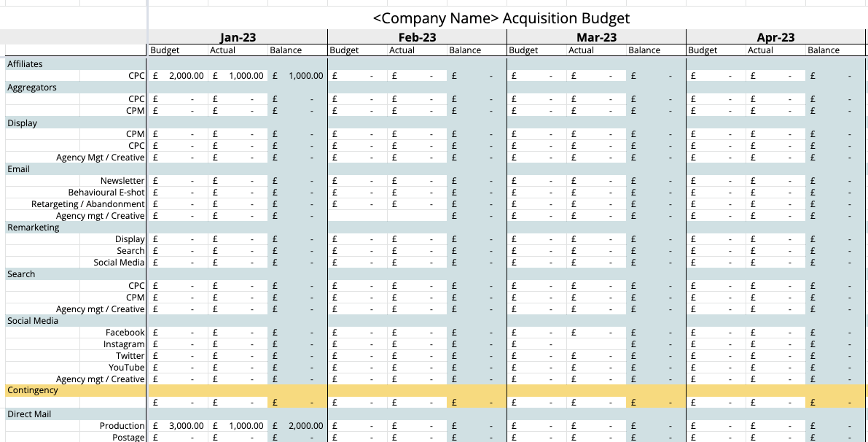
Task: Select the Jan-23 month header
Action: [238, 37]
